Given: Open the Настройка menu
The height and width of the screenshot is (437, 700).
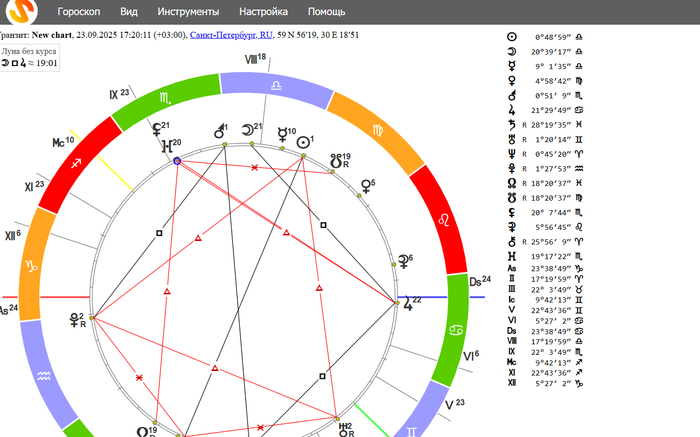Looking at the screenshot, I should [263, 13].
